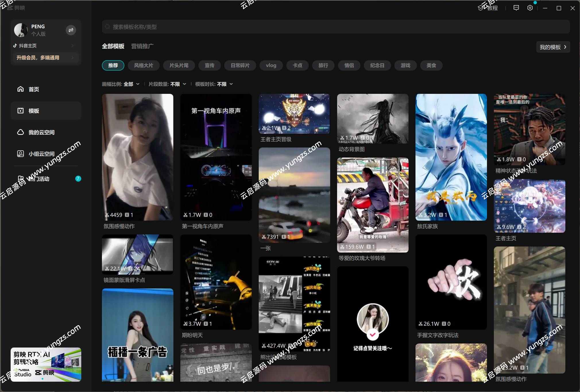
Task: Open the 首页 home icon
Action: [x=20, y=89]
